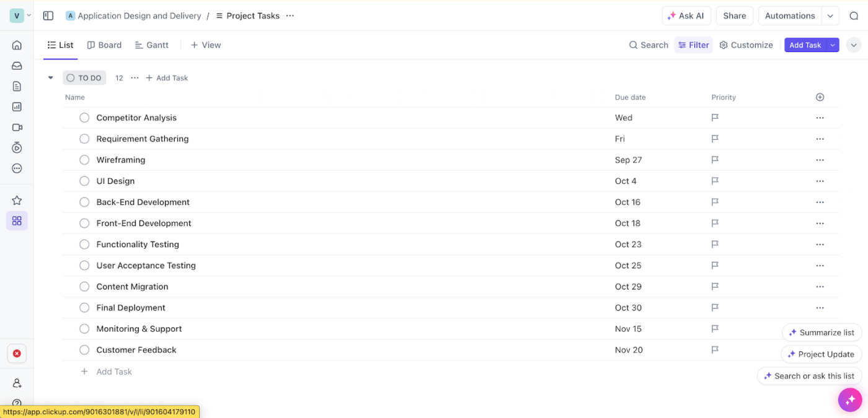Click the top-right search magnifier icon
Screen dimensions: 868x418
click(x=854, y=16)
